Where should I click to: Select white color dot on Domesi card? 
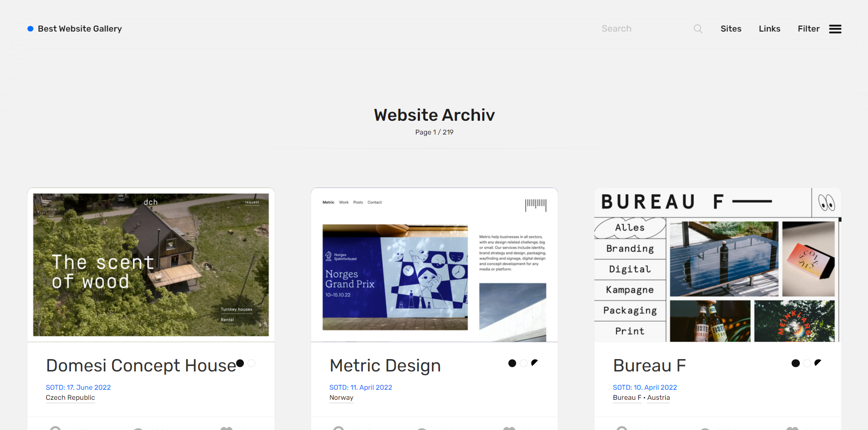pyautogui.click(x=251, y=363)
